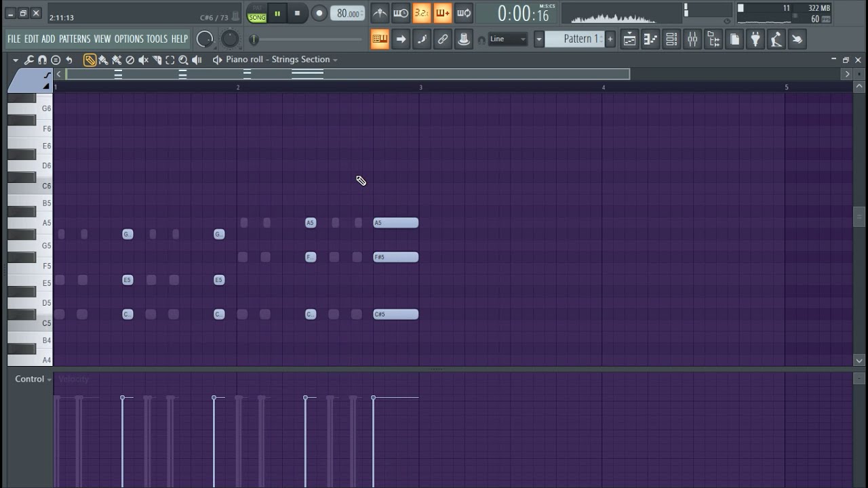The image size is (868, 488).
Task: Open the Mixer view
Action: tap(692, 39)
